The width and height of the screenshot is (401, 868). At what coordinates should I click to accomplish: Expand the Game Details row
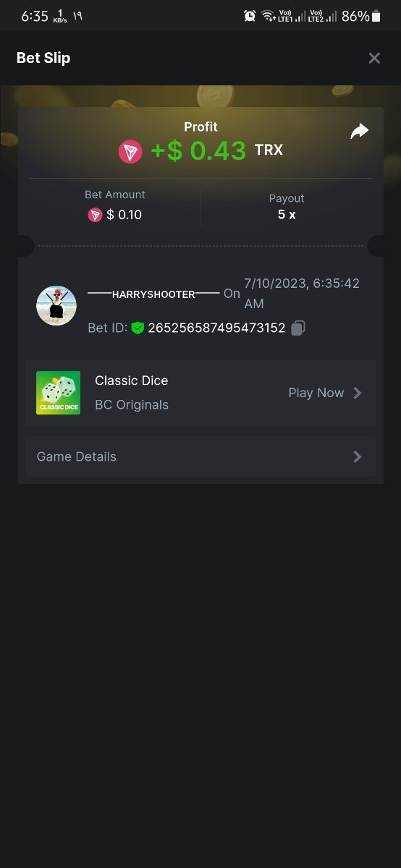(x=200, y=456)
